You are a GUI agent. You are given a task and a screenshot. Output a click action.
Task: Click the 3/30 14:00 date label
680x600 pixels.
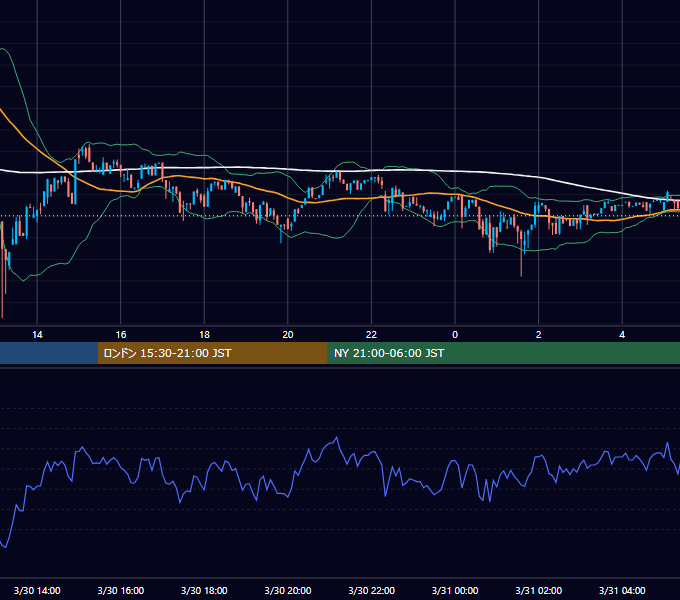pos(37,590)
